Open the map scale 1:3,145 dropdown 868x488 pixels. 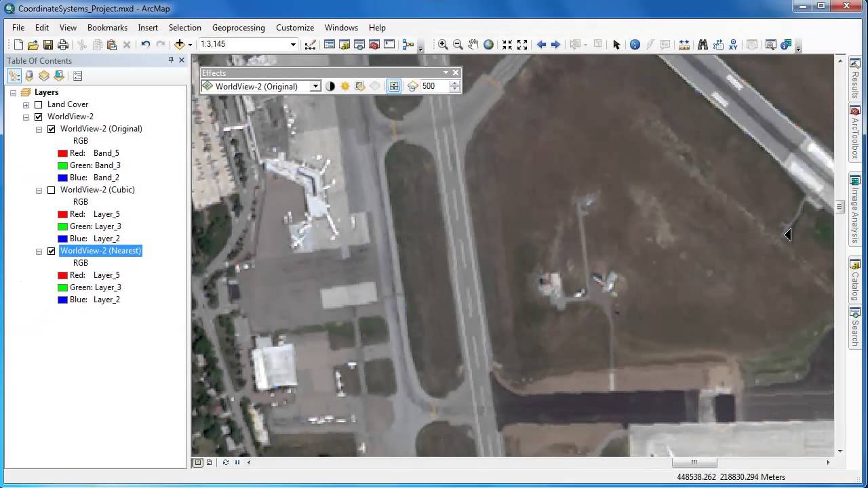[x=293, y=45]
